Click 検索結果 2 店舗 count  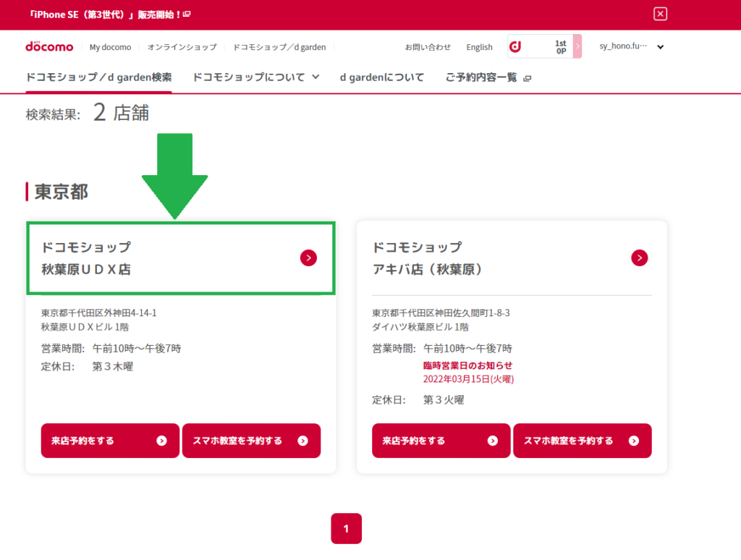(x=88, y=113)
